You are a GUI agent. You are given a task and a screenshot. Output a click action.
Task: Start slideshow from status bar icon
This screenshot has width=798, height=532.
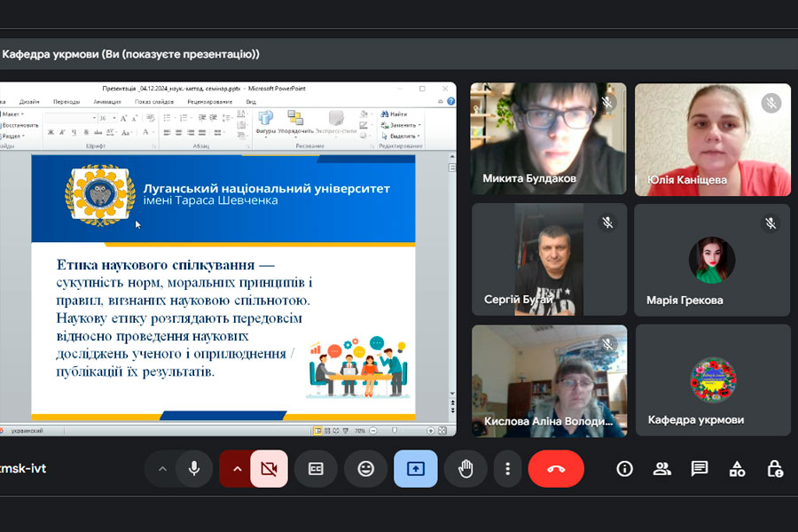[346, 431]
